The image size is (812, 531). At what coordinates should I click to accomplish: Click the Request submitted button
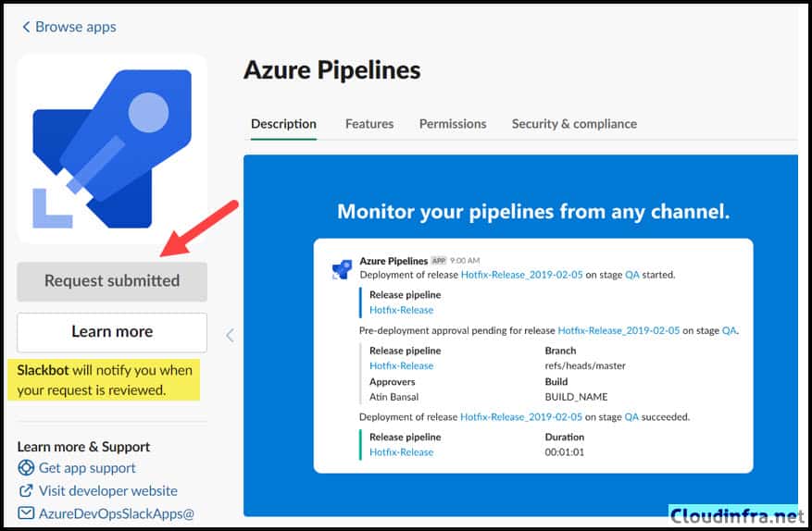(112, 281)
